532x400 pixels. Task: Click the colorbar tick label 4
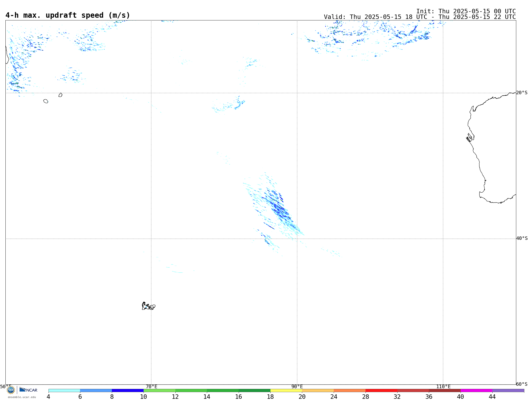pos(49,397)
